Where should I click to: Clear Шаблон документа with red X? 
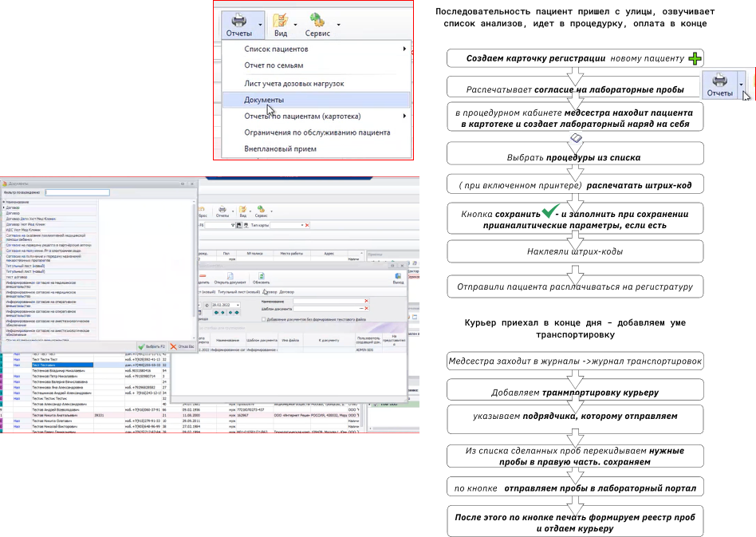tap(366, 308)
